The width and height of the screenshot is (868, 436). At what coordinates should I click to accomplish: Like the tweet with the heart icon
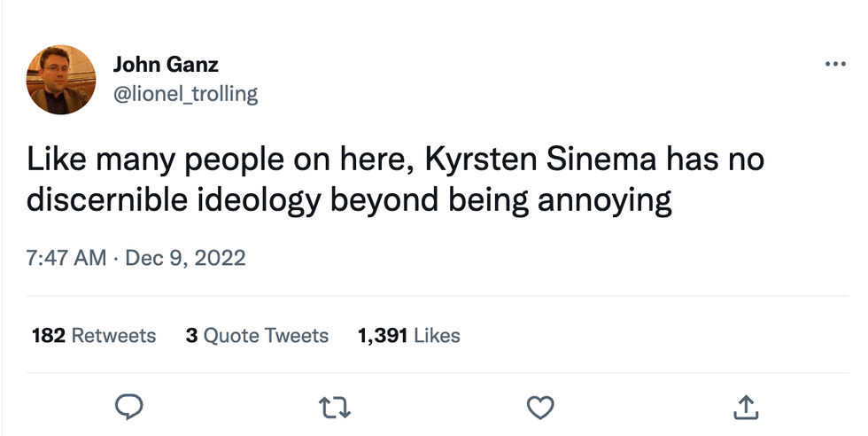tap(540, 407)
